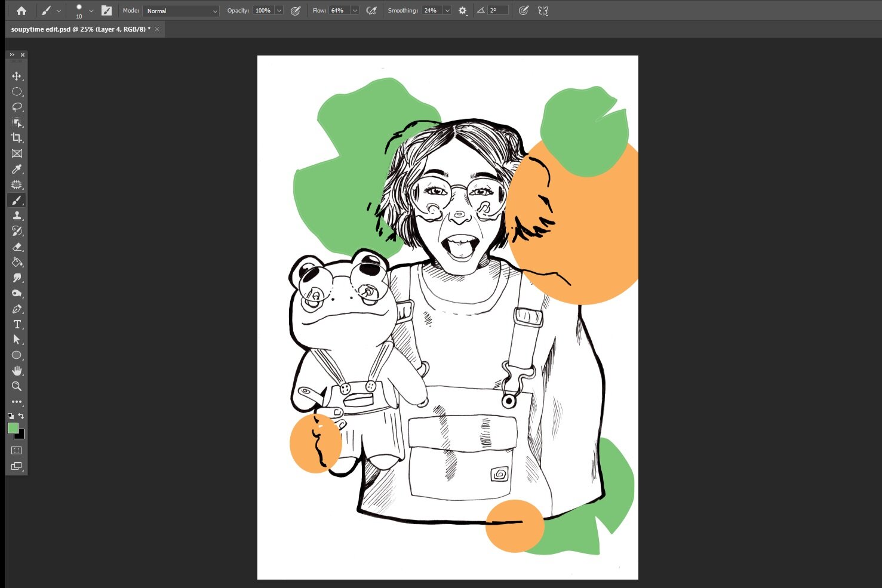Click the Opacity value field
Viewport: 882px width, 588px height.
click(263, 11)
